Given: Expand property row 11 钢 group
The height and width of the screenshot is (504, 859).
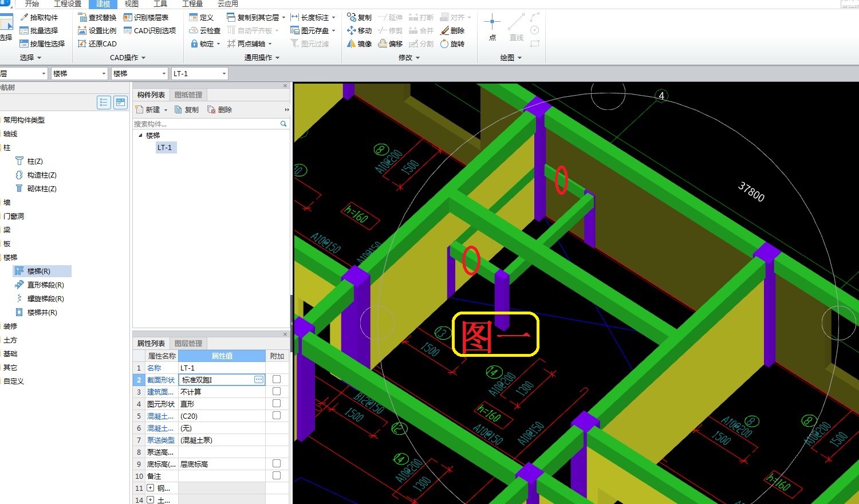Looking at the screenshot, I should point(150,488).
